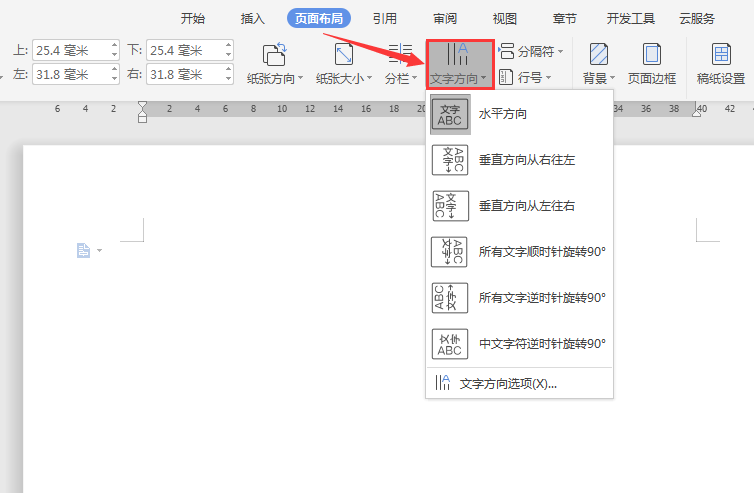Choose 所有文字逆时针旋转90° option

pyautogui.click(x=519, y=298)
